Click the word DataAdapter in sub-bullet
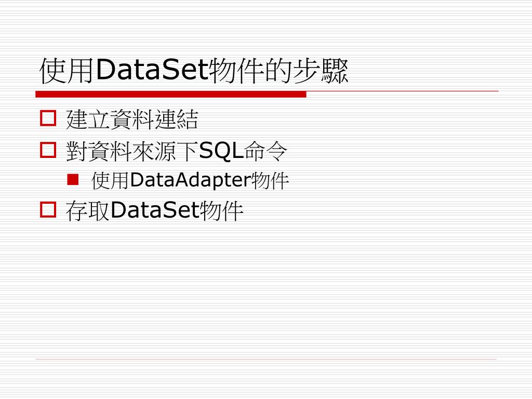This screenshot has height=399, width=532. pyautogui.click(x=190, y=180)
